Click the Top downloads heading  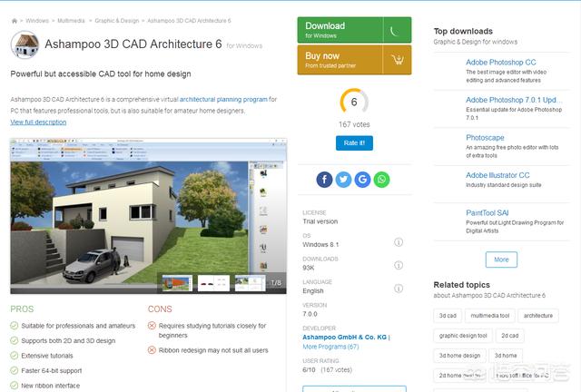(463, 31)
